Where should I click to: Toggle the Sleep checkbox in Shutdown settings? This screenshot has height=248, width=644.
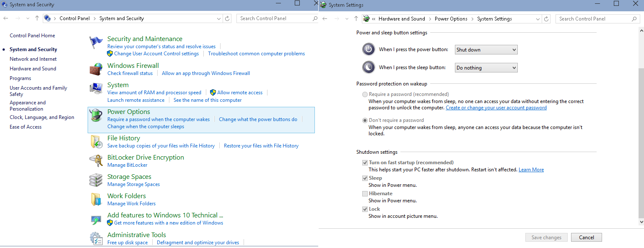[x=365, y=178]
